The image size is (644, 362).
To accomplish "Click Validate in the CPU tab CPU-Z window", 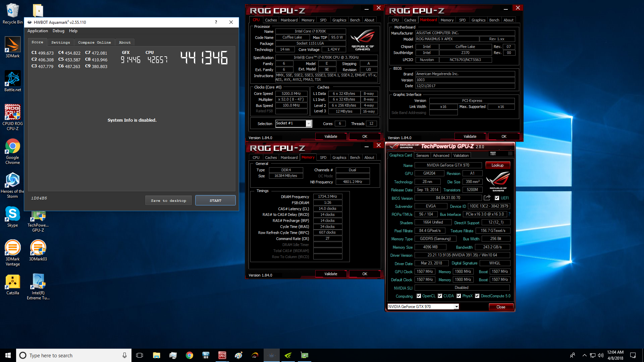I will pyautogui.click(x=331, y=136).
